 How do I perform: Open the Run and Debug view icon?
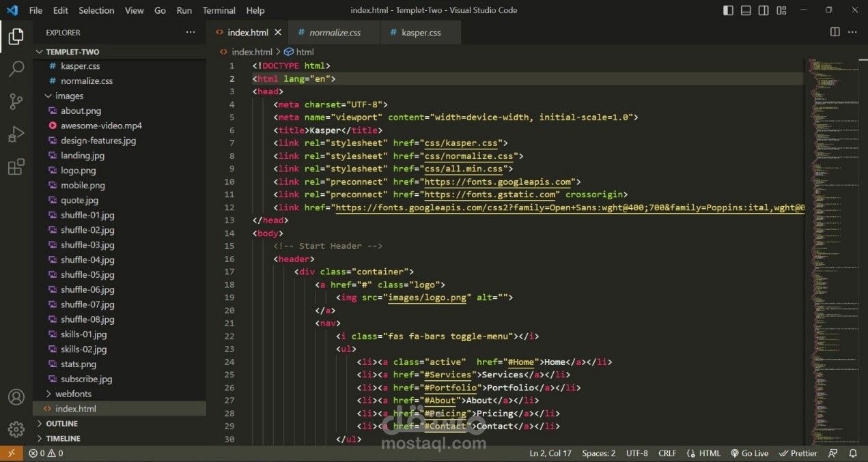(x=16, y=134)
